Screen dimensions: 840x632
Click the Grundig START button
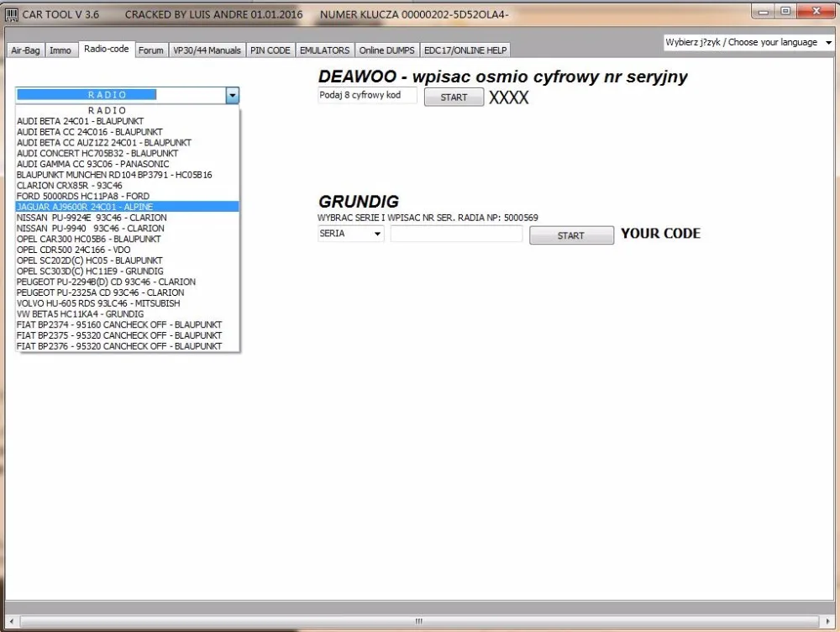click(x=571, y=235)
